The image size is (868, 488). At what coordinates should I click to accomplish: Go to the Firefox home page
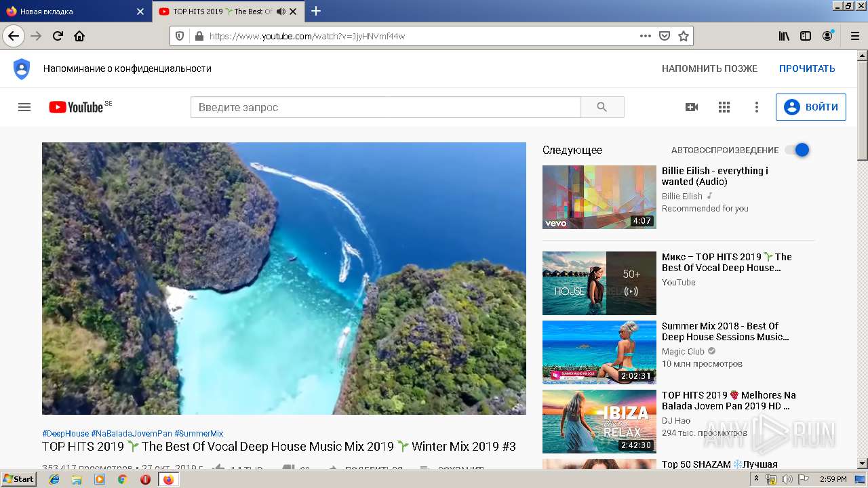pos(79,36)
